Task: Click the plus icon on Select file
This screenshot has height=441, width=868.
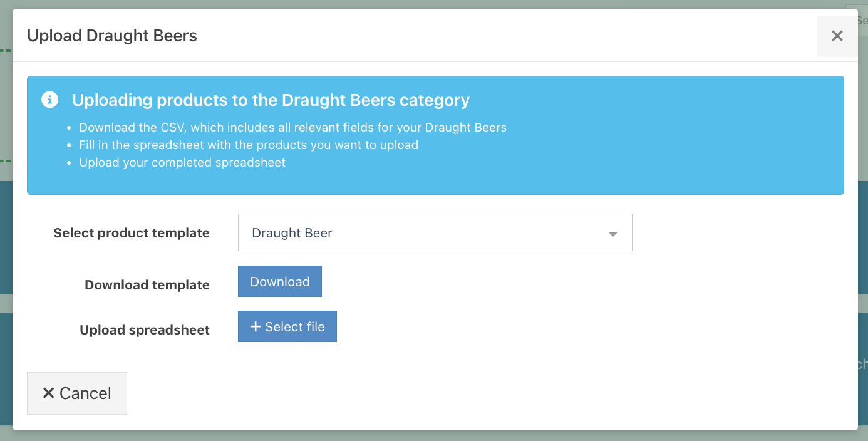Action: (256, 326)
